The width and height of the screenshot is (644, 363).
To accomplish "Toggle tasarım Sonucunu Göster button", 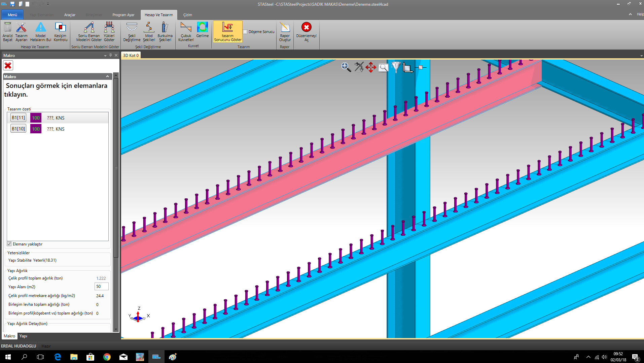I will [x=228, y=32].
